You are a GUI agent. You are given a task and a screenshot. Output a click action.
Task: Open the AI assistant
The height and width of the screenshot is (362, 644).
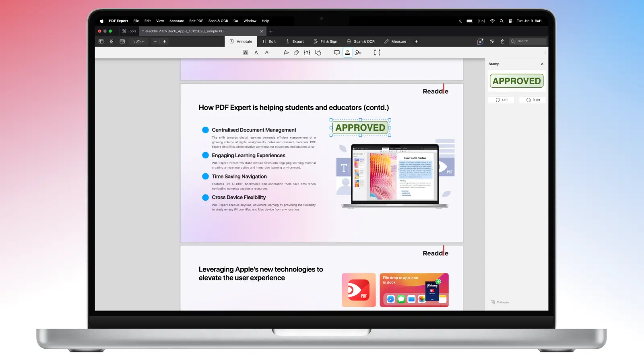pyautogui.click(x=480, y=41)
